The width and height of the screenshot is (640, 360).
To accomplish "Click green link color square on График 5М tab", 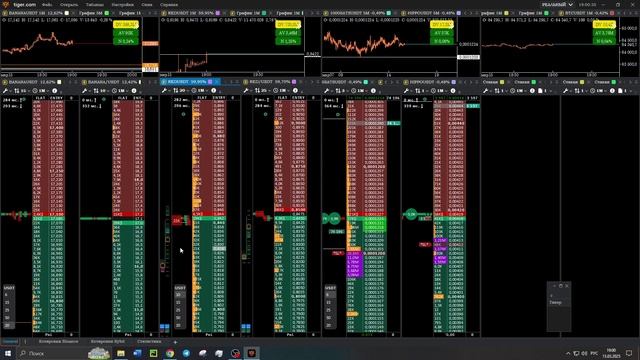I will tap(107, 13).
